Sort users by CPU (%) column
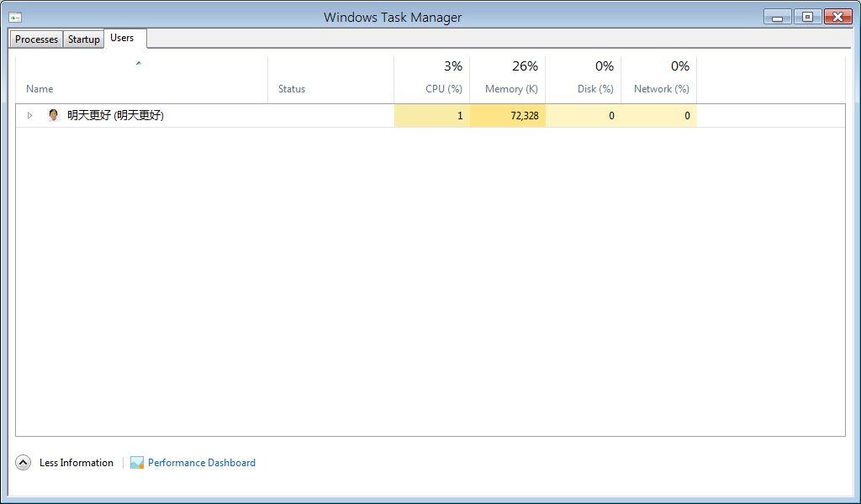Image resolution: width=861 pixels, height=504 pixels. click(x=431, y=80)
